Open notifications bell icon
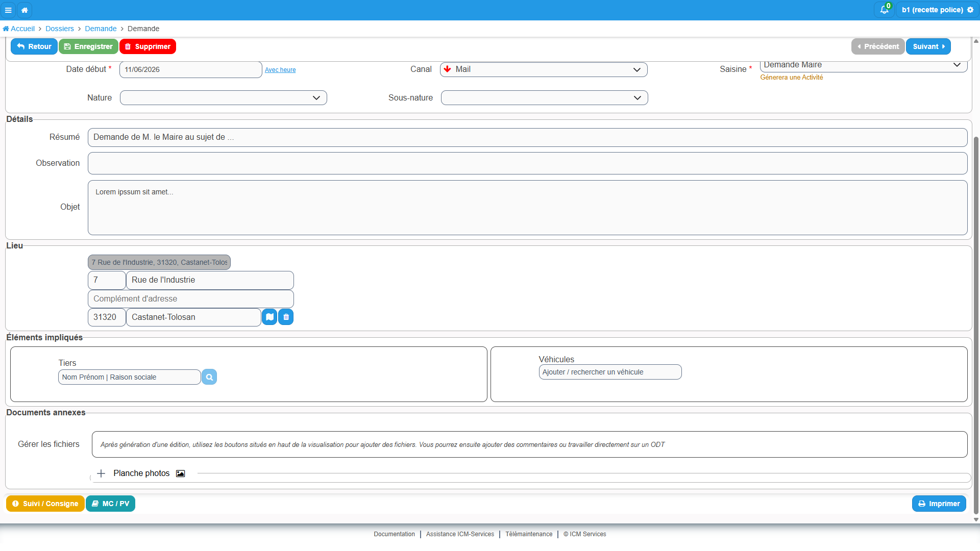 (x=884, y=10)
